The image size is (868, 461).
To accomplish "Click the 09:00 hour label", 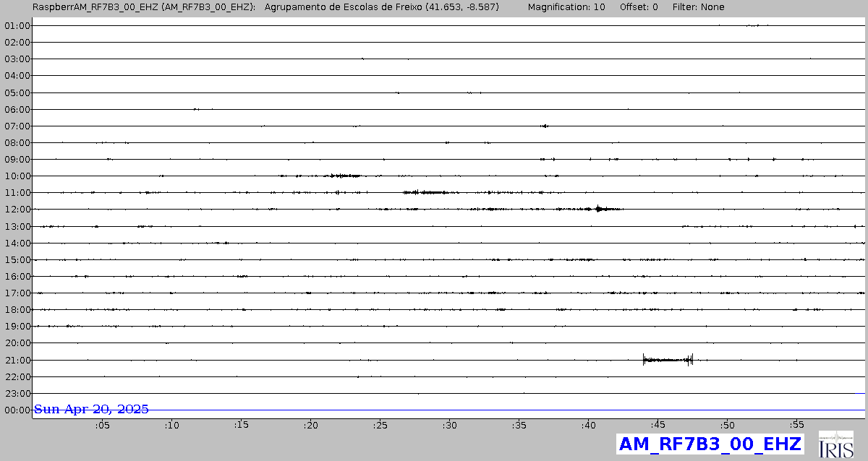I will (x=17, y=160).
